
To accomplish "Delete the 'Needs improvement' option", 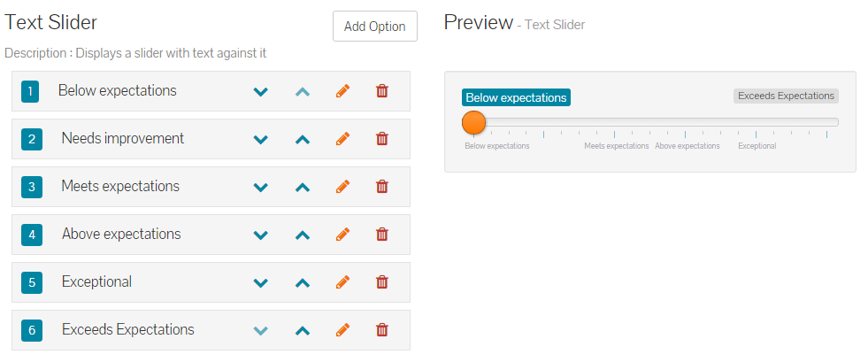I will click(x=382, y=139).
